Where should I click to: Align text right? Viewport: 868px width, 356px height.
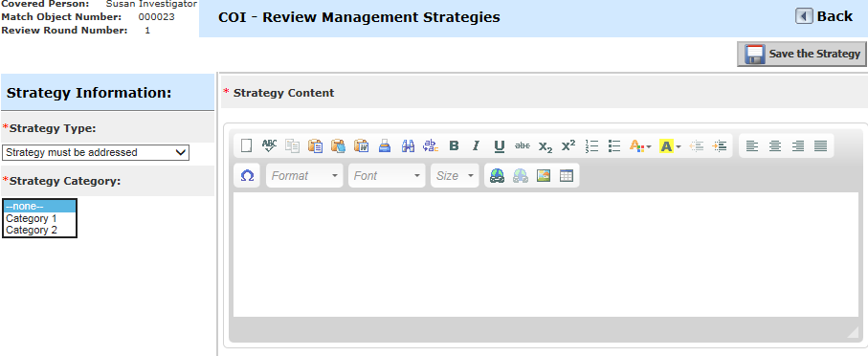pyautogui.click(x=798, y=145)
